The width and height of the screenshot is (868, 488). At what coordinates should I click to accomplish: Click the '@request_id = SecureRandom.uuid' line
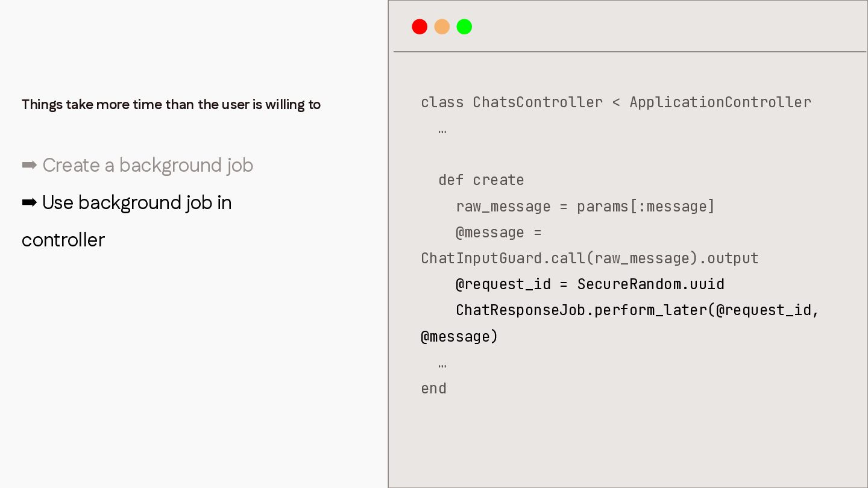click(x=590, y=284)
